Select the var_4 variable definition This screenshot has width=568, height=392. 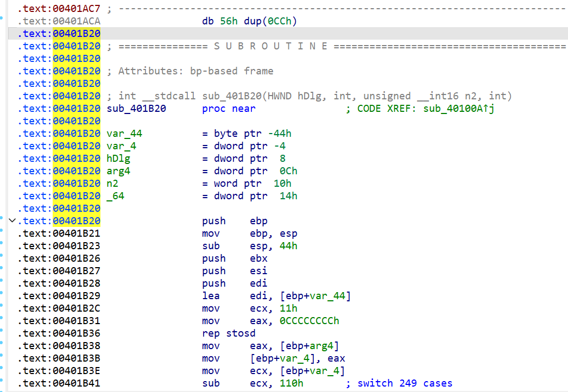(121, 146)
